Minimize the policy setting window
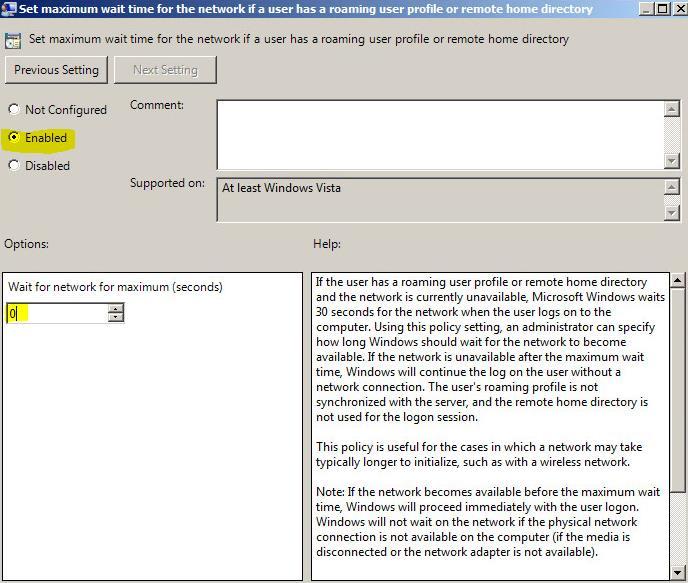Viewport: 688px width, 583px height. [646, 8]
